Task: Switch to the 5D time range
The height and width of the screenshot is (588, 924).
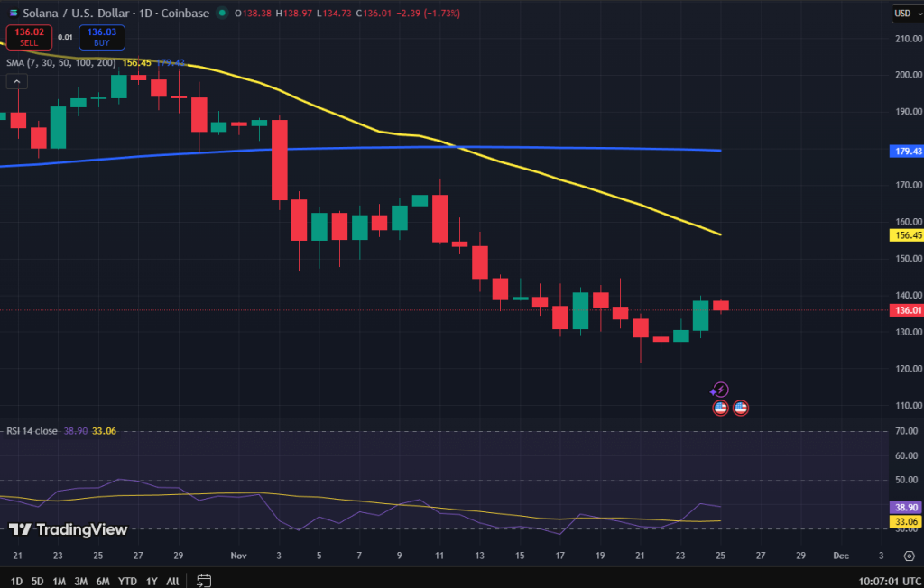Action: (37, 581)
